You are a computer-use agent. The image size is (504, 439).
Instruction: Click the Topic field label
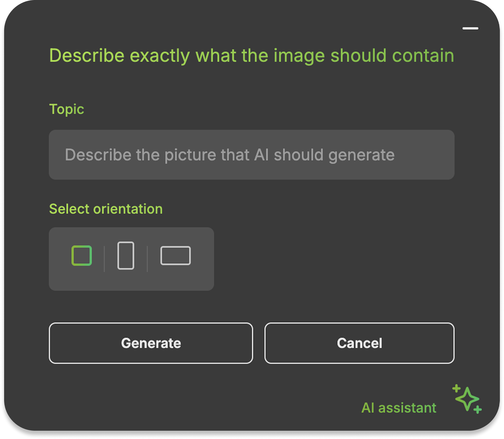(x=67, y=109)
